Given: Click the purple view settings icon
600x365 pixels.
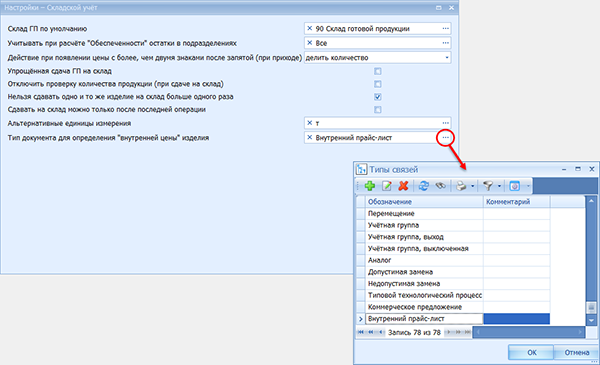Looking at the screenshot, I should coord(515,186).
